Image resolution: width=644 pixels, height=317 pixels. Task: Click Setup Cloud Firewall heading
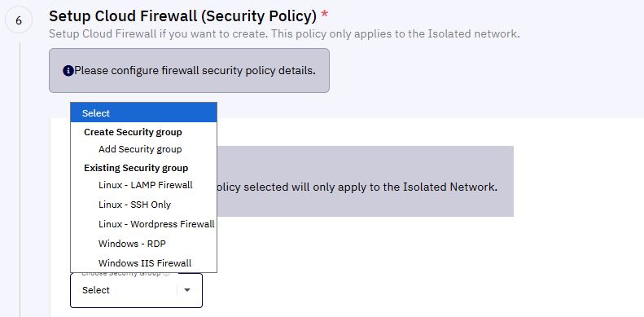pos(182,16)
